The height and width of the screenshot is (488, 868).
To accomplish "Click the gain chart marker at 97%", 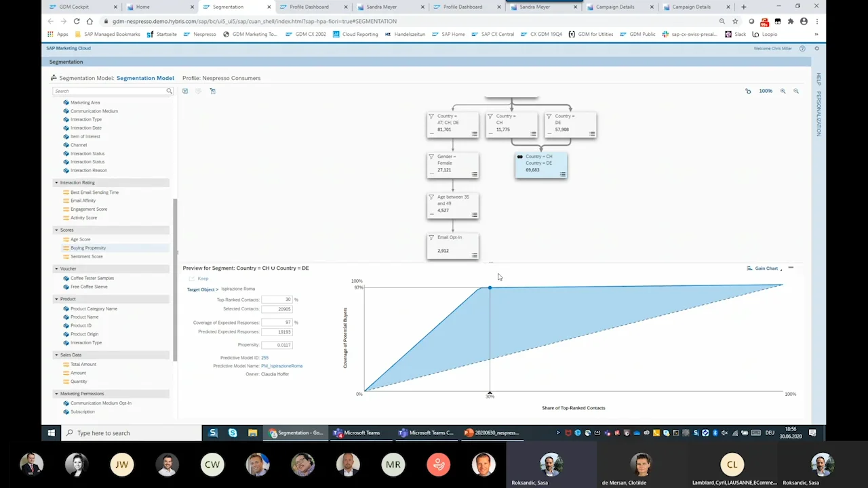I will 490,288.
